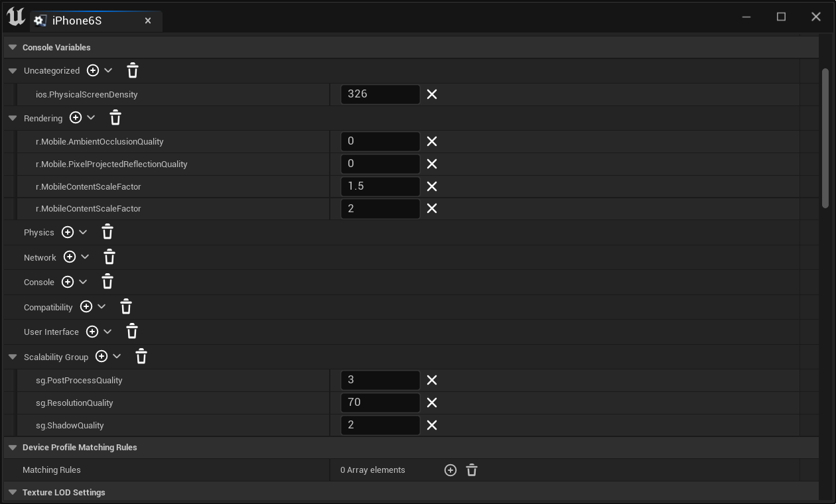Screen dimensions: 836x504
Task: Remove r.MobileContentScaleFactor with value 2
Action: (432, 208)
